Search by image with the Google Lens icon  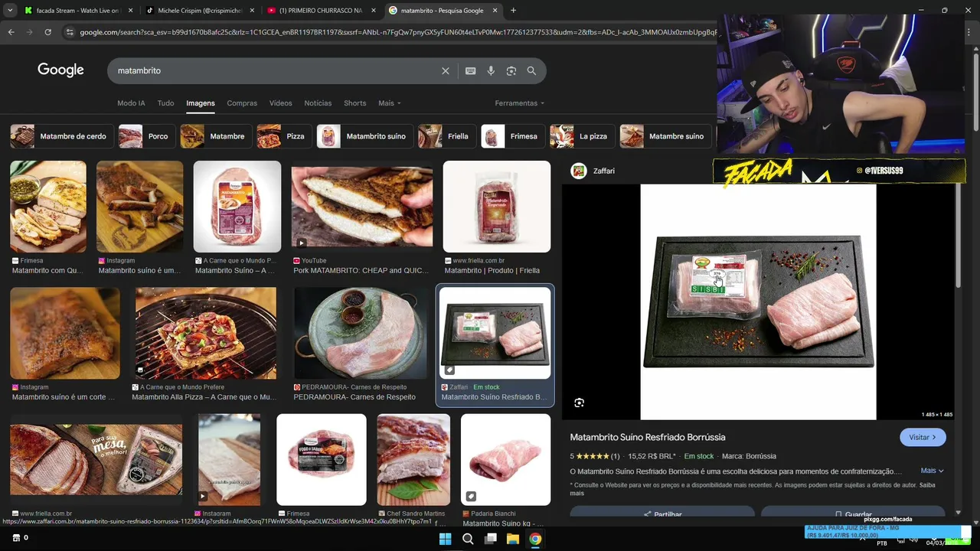point(511,70)
